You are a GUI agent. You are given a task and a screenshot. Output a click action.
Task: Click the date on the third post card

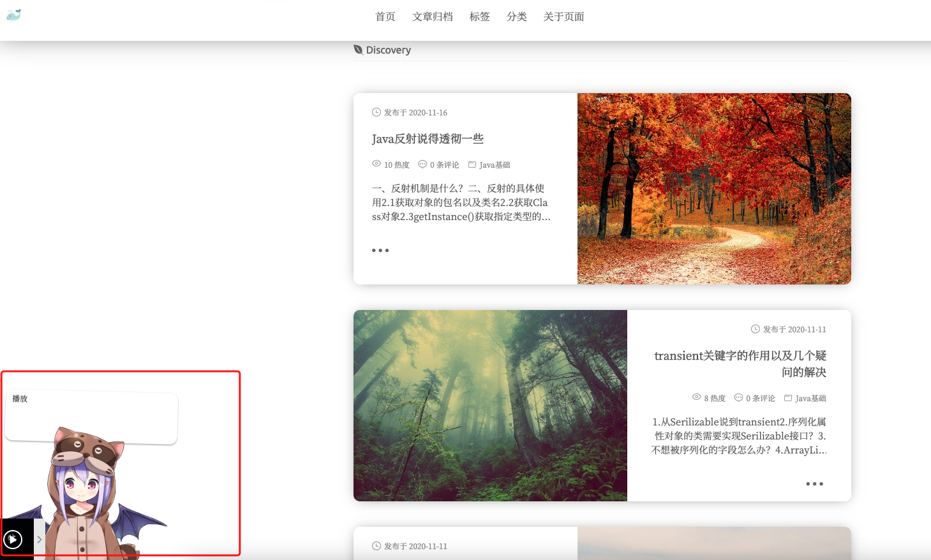click(x=415, y=547)
